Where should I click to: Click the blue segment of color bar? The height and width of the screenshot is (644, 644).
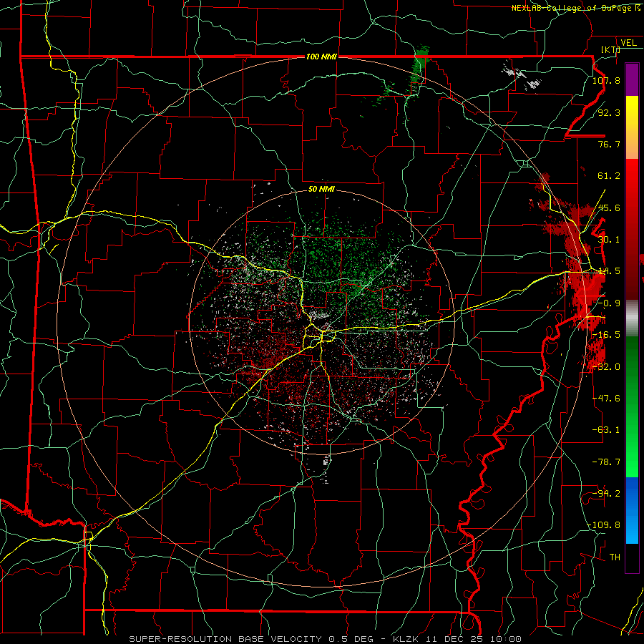pos(632,510)
